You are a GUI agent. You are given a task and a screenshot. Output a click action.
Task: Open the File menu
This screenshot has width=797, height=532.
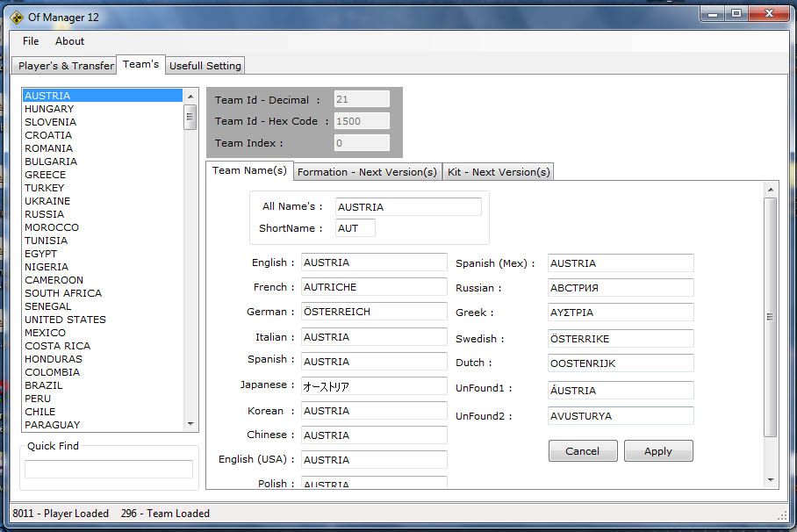[31, 41]
